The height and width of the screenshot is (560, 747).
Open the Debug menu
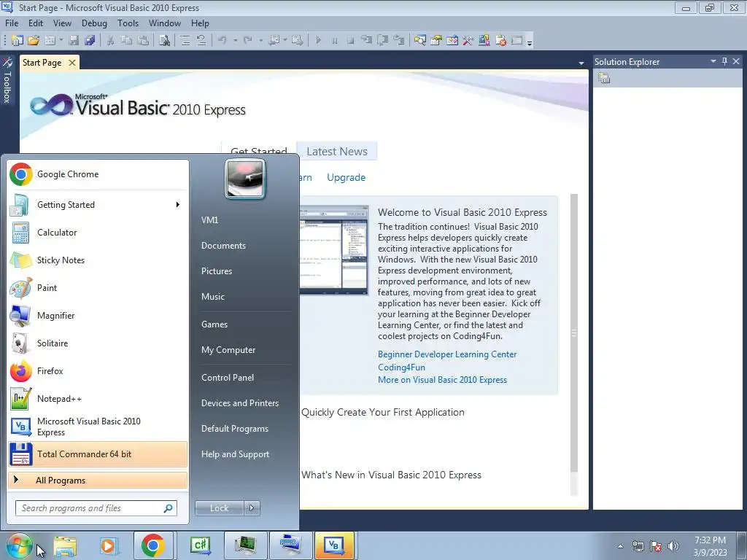pyautogui.click(x=94, y=23)
